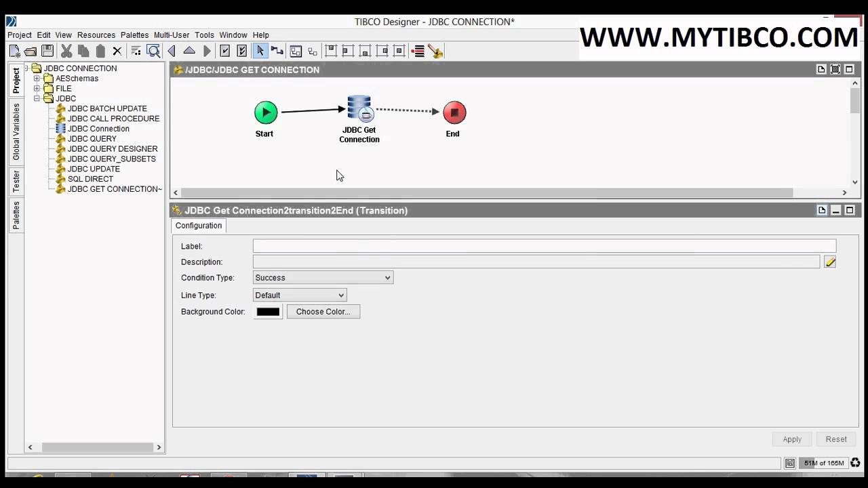Select JDBC CALL PROCEDURE in tree
868x488 pixels.
pyautogui.click(x=113, y=119)
